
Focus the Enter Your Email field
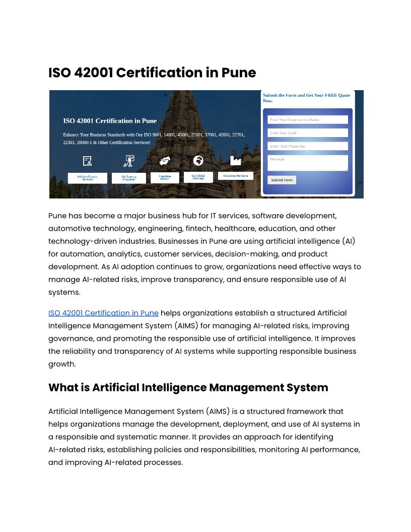pos(308,132)
